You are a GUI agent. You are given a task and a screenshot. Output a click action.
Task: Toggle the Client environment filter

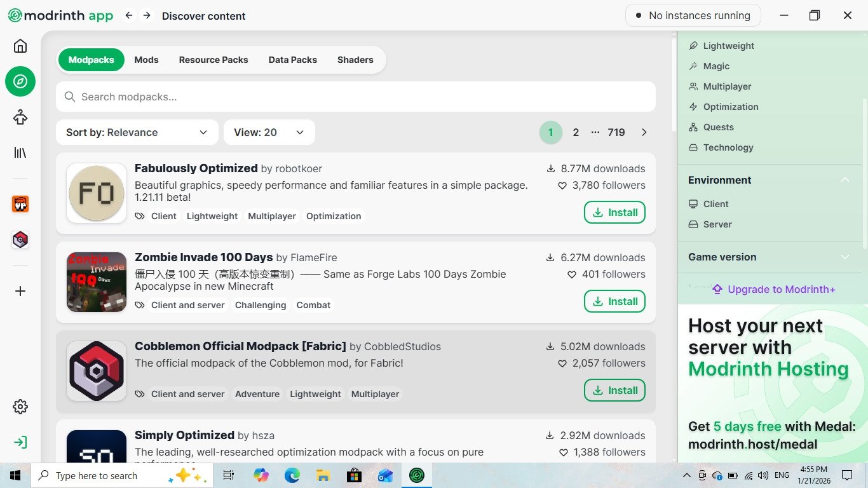click(715, 204)
